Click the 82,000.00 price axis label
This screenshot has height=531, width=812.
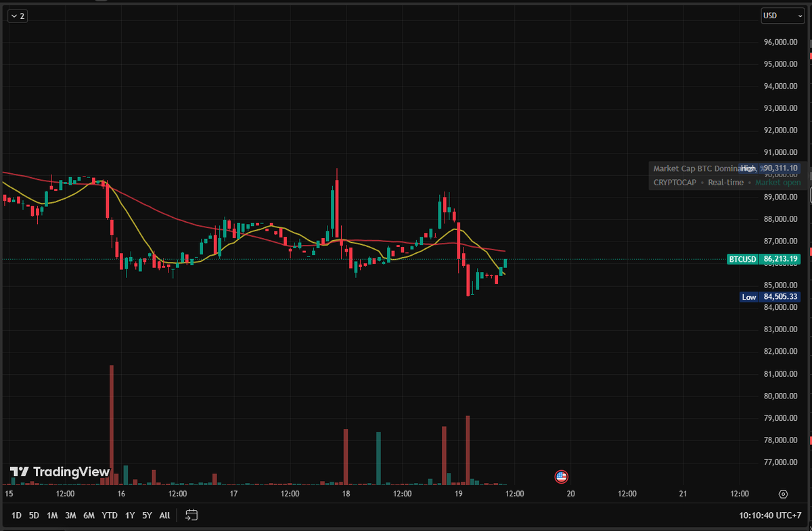(782, 352)
